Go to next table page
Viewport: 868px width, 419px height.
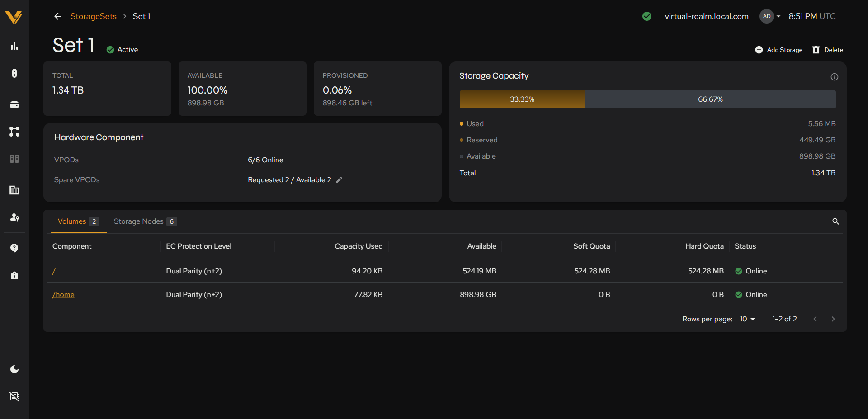pyautogui.click(x=833, y=319)
